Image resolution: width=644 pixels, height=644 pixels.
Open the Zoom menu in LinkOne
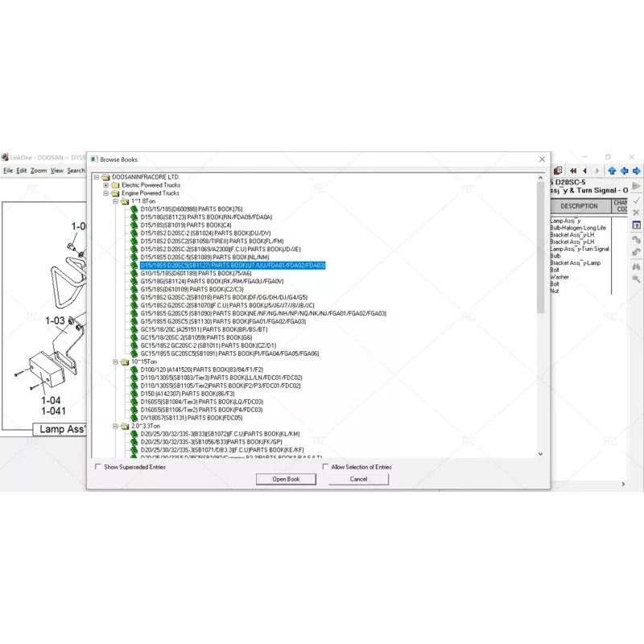38,171
